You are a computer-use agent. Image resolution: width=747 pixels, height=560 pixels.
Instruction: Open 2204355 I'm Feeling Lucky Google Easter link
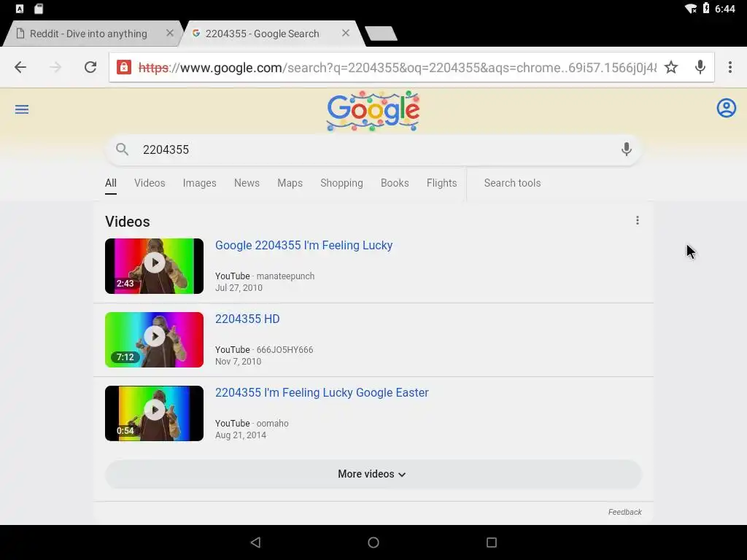coord(322,393)
